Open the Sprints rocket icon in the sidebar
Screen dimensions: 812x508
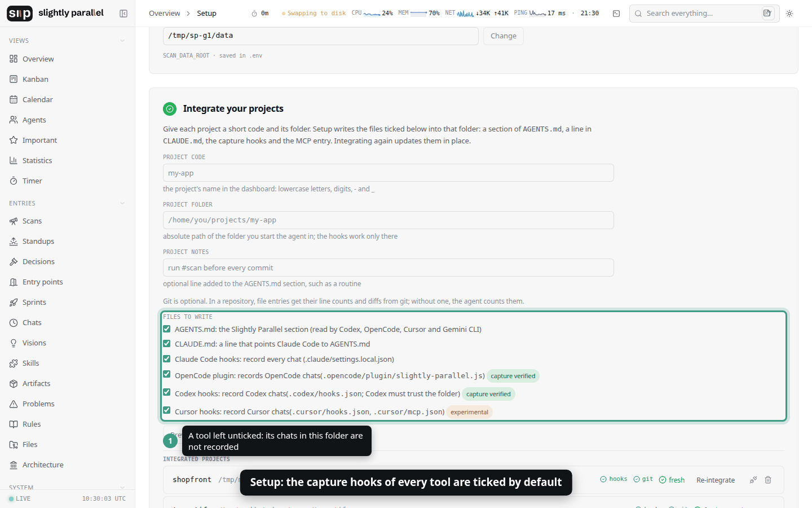(x=14, y=302)
